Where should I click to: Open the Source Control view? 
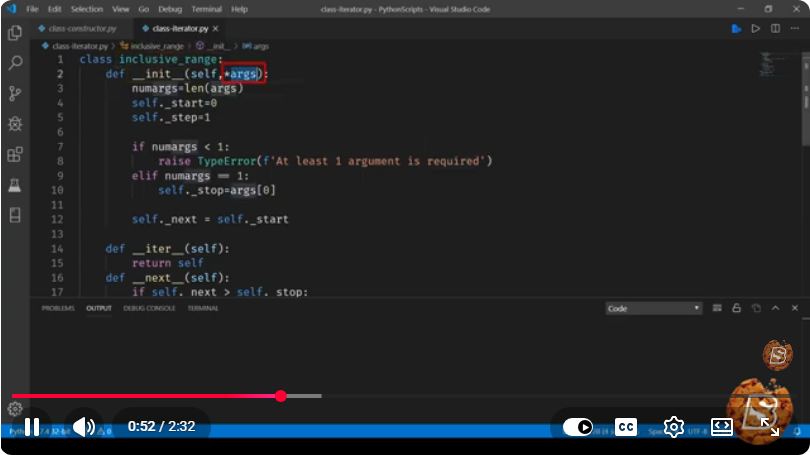coord(15,93)
